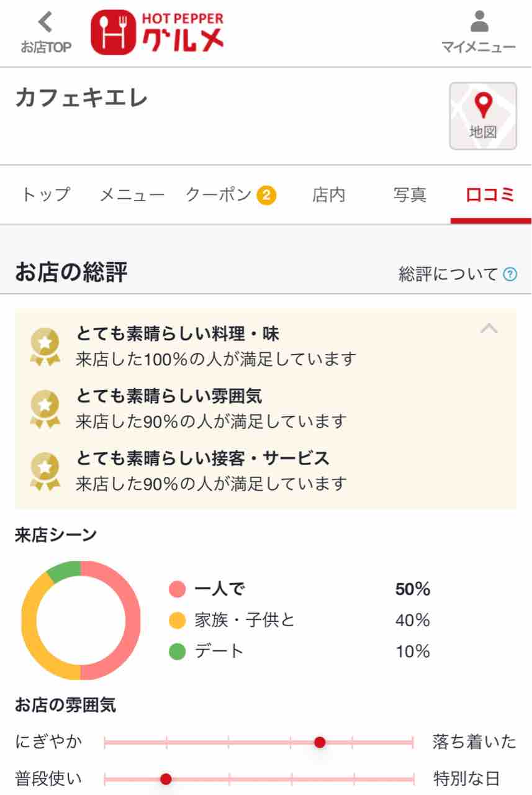The height and width of the screenshot is (795, 532).
Task: Open the 総評について link
Action: (x=448, y=274)
